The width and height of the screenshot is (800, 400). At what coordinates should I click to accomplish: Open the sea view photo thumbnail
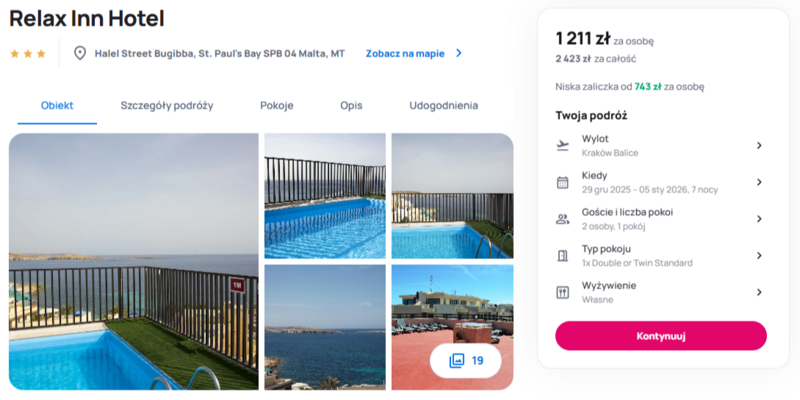point(325,327)
